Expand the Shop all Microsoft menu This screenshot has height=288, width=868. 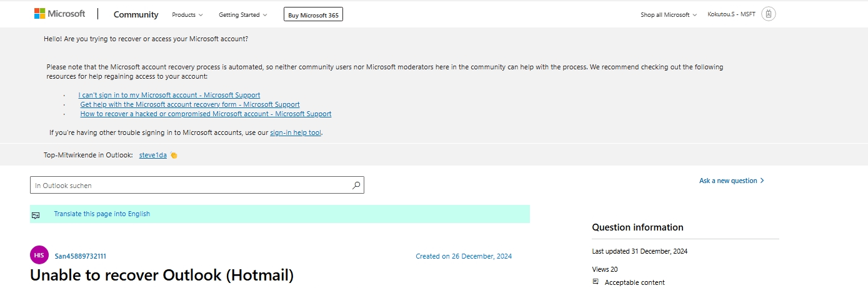pos(669,14)
